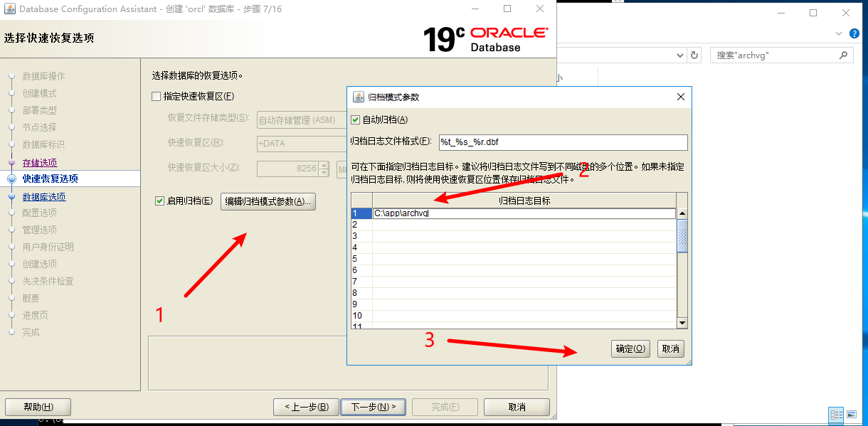Open the 恢复文件存储类型 combo box

coord(299,120)
